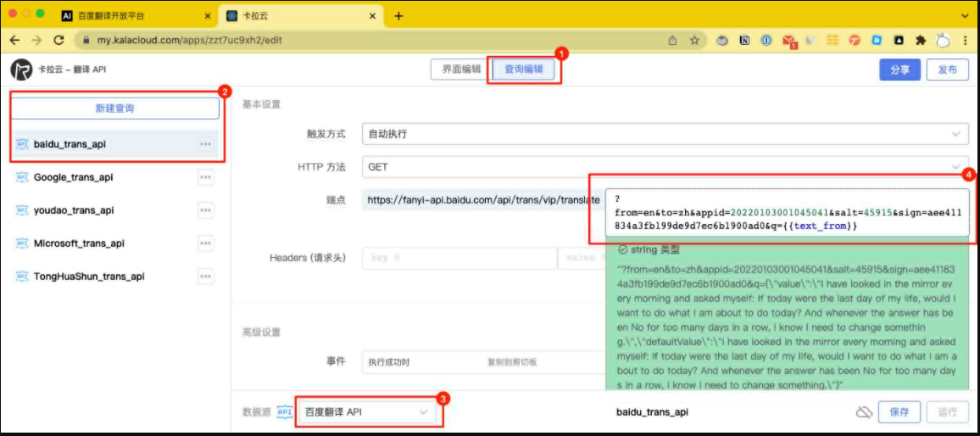Open a new browser tab with plus button
This screenshot has height=436, width=980.
[398, 15]
